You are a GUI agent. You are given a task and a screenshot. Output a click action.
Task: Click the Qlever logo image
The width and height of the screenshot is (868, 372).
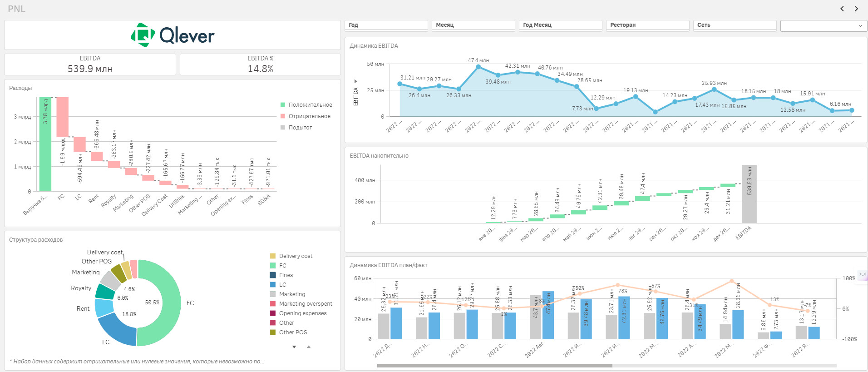[x=173, y=35]
